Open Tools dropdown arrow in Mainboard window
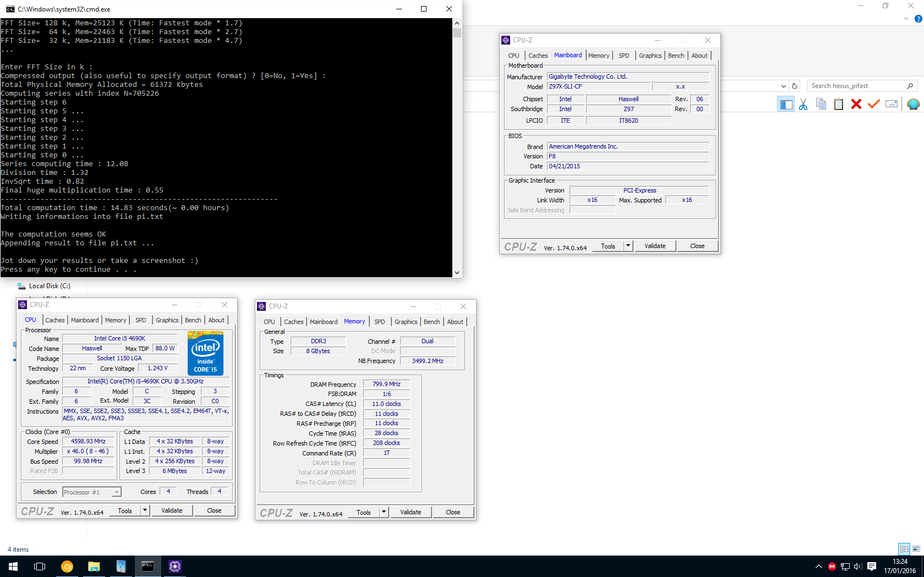This screenshot has height=577, width=924. tap(628, 246)
